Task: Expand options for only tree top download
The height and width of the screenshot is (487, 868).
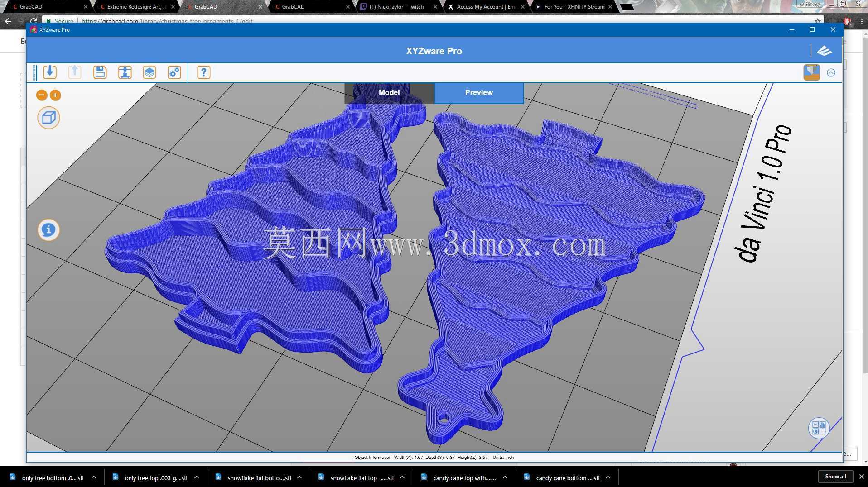Action: tap(197, 477)
